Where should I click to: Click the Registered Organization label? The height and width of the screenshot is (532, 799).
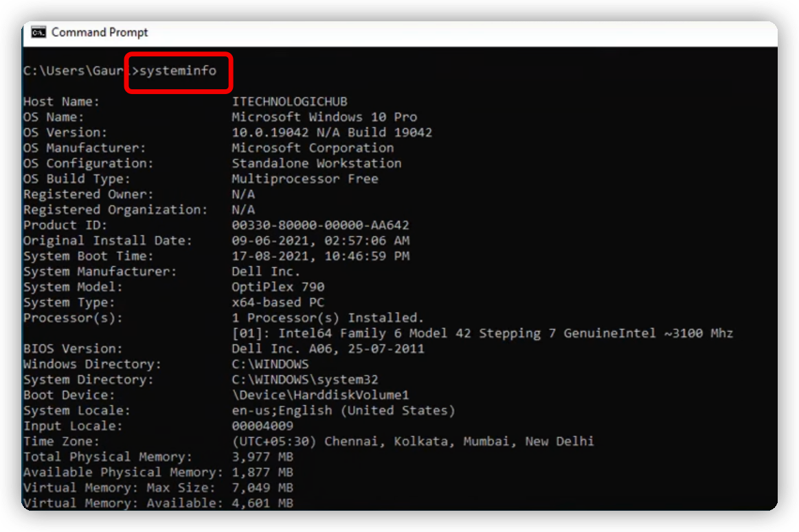click(x=115, y=210)
